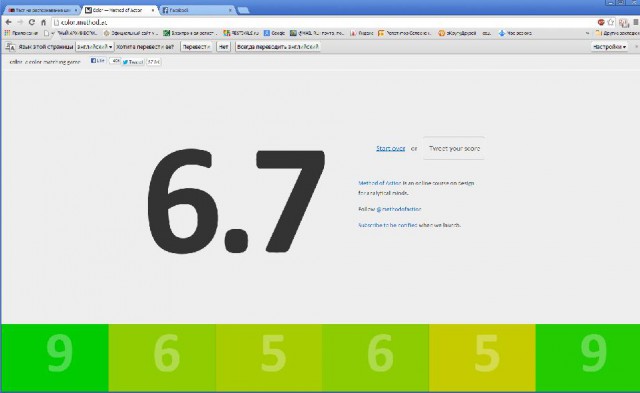The height and width of the screenshot is (393, 640).
Task: Click the tweet count box
Action: click(x=154, y=62)
